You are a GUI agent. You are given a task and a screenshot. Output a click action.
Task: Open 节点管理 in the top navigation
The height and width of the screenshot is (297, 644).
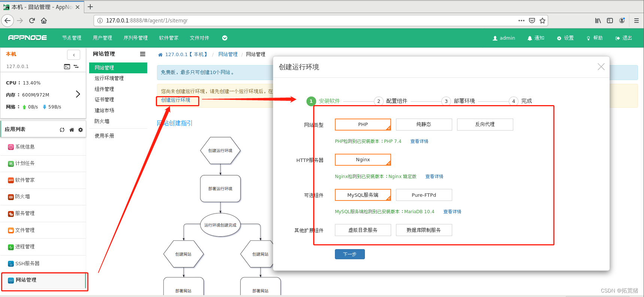72,38
